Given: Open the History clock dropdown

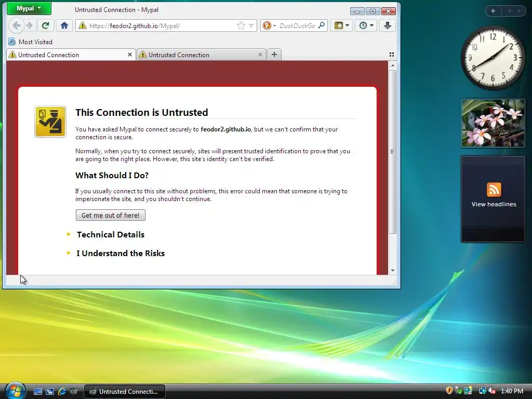Looking at the screenshot, I should coord(366,25).
